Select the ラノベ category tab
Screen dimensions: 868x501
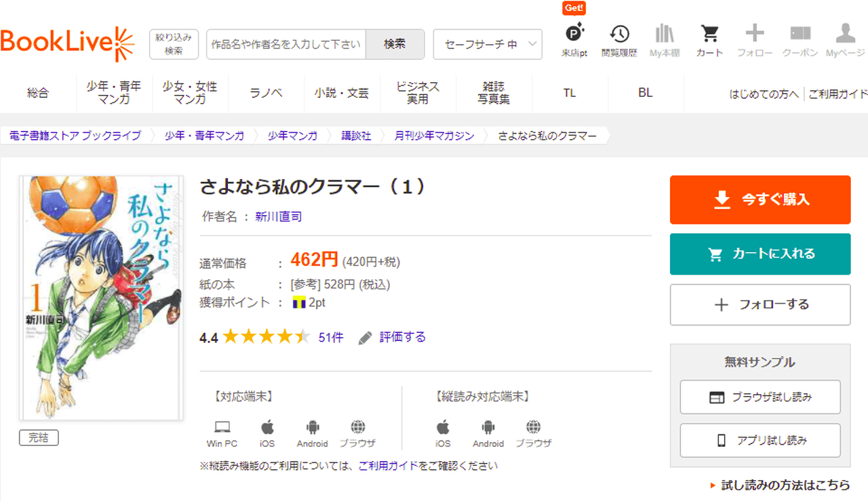tap(267, 94)
